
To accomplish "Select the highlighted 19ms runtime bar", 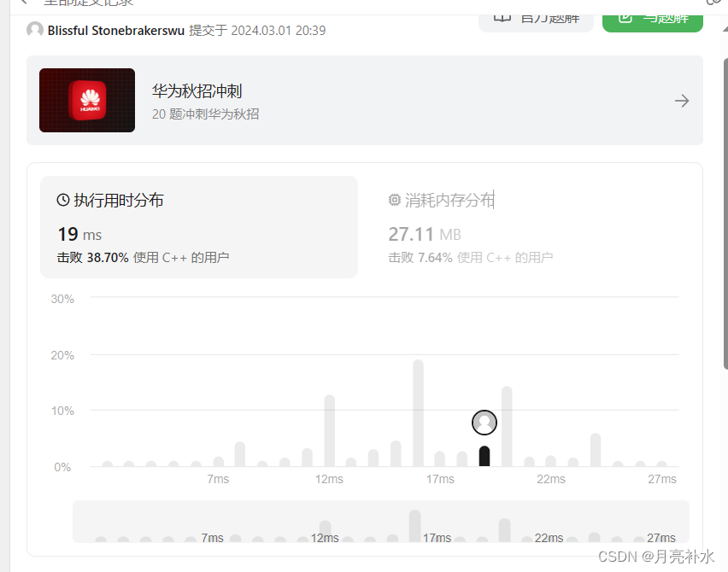I will coord(484,457).
